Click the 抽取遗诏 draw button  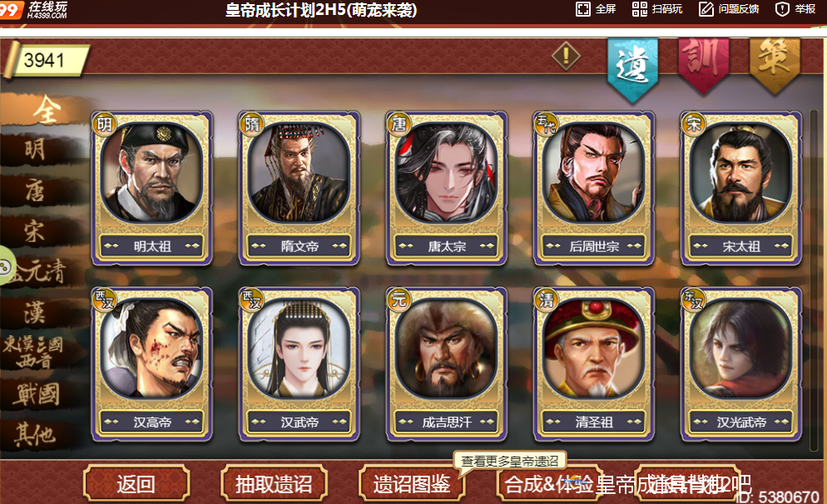(274, 483)
